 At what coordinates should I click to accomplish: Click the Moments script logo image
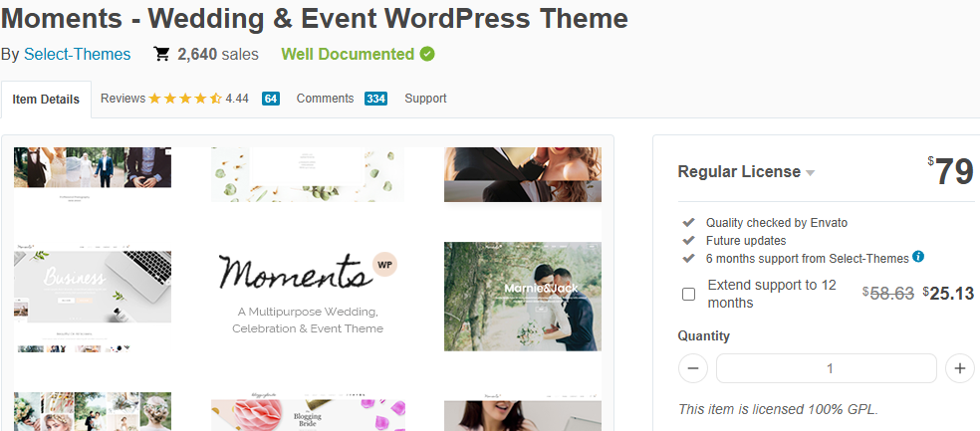pos(295,273)
